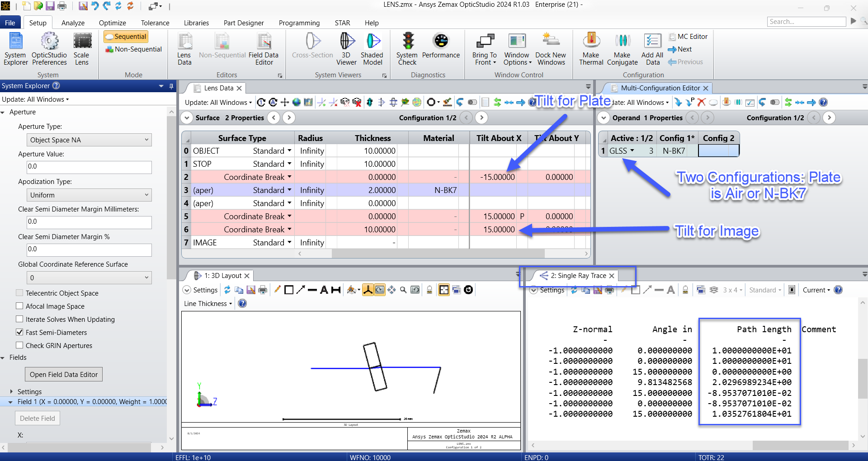Click the Save icon in the quick access toolbar
The width and height of the screenshot is (868, 461).
50,6
